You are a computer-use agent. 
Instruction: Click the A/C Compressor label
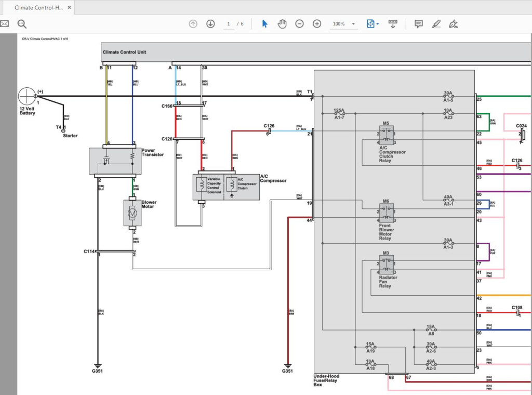tap(273, 178)
